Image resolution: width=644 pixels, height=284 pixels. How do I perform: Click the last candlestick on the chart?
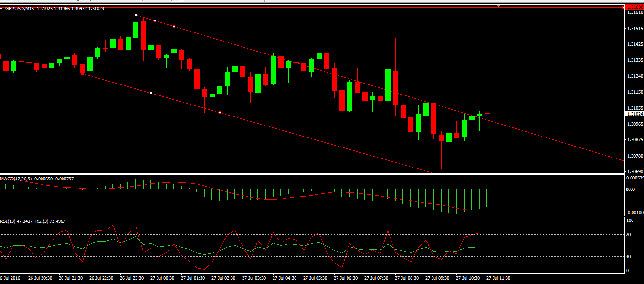[x=487, y=117]
